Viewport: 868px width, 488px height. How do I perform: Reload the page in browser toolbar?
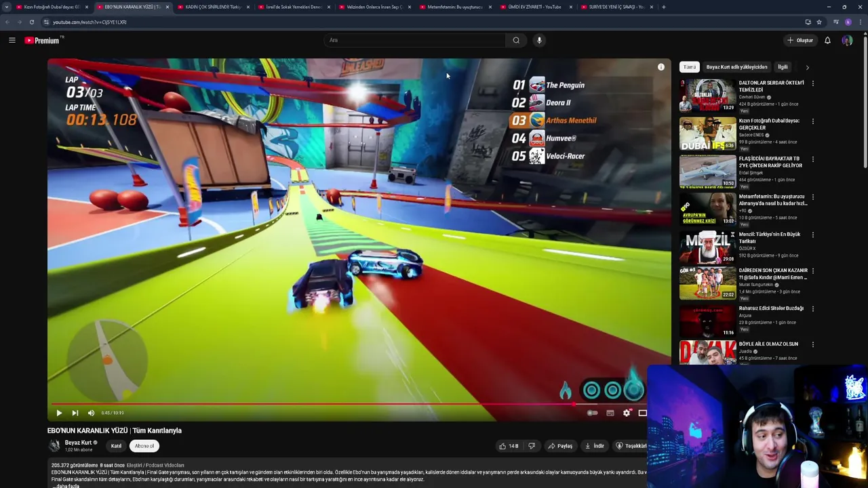[31, 22]
